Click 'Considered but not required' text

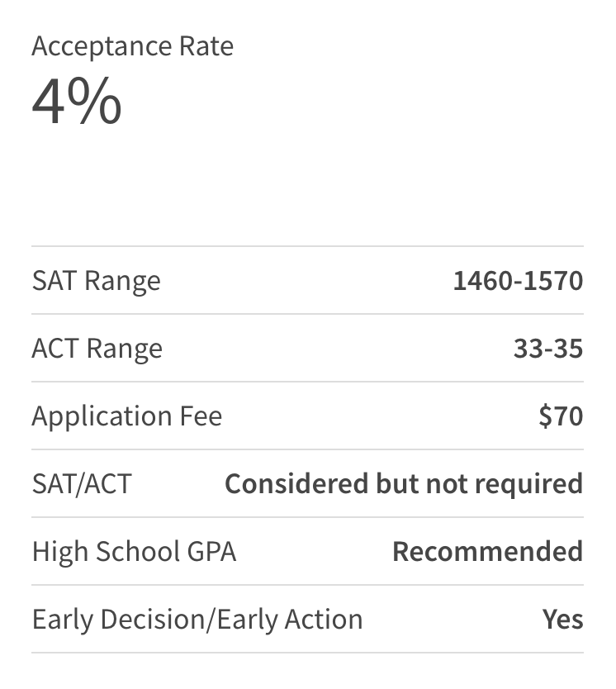pos(404,484)
